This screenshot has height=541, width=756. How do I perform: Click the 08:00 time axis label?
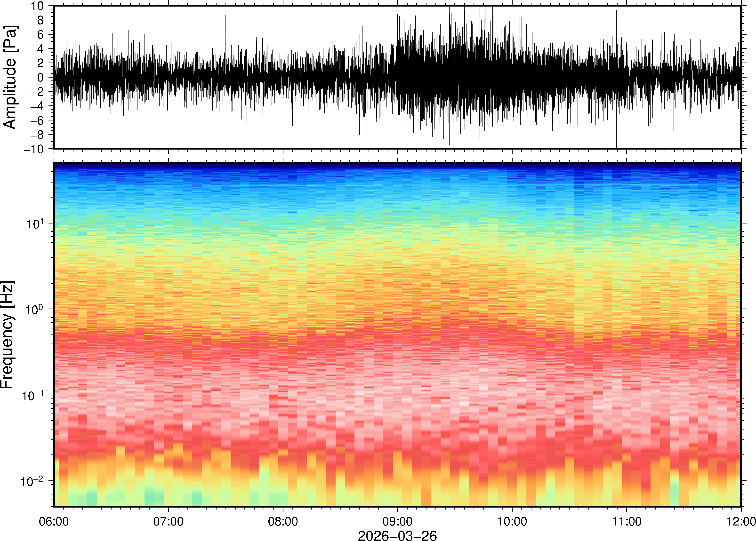[x=283, y=521]
